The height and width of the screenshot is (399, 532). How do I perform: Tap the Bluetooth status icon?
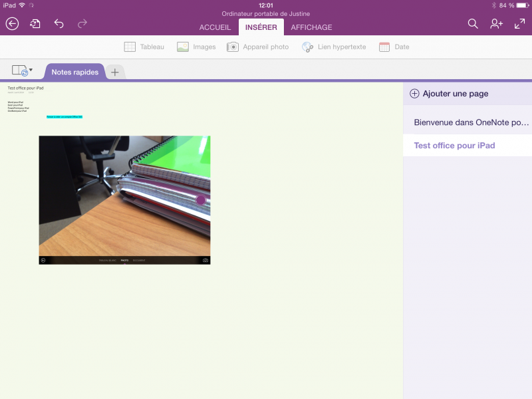(x=494, y=5)
